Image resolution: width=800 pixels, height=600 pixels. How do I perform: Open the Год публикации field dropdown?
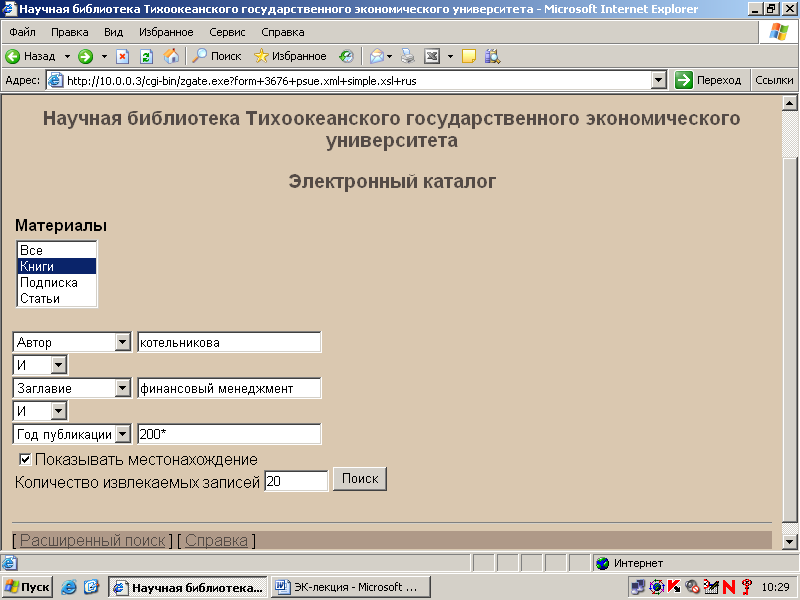click(122, 434)
